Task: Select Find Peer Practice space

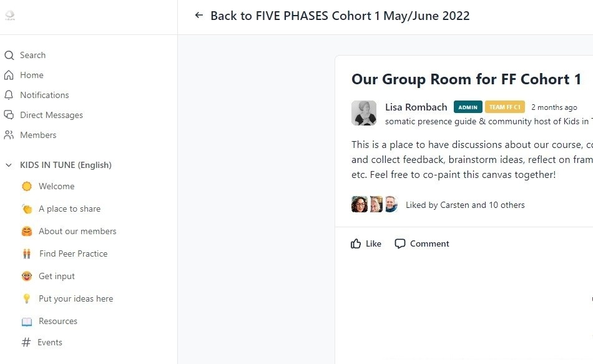Action: tap(73, 253)
